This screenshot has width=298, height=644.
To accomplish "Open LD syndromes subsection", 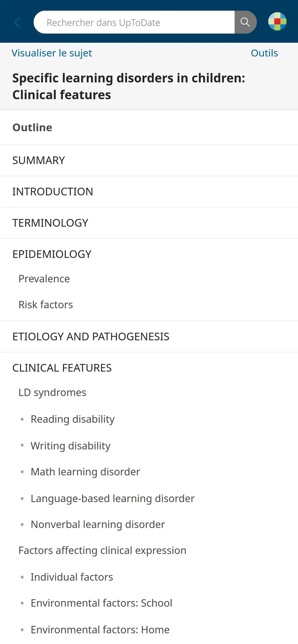I will 52,392.
